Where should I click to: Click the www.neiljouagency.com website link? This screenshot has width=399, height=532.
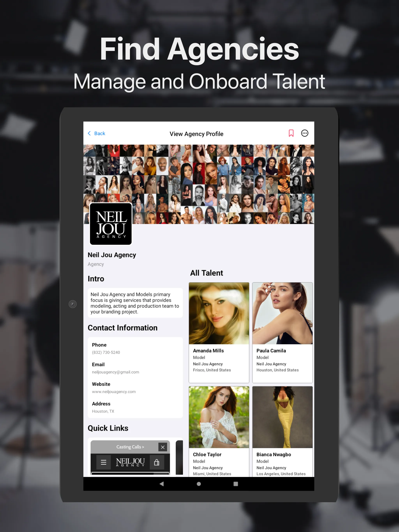pos(114,392)
